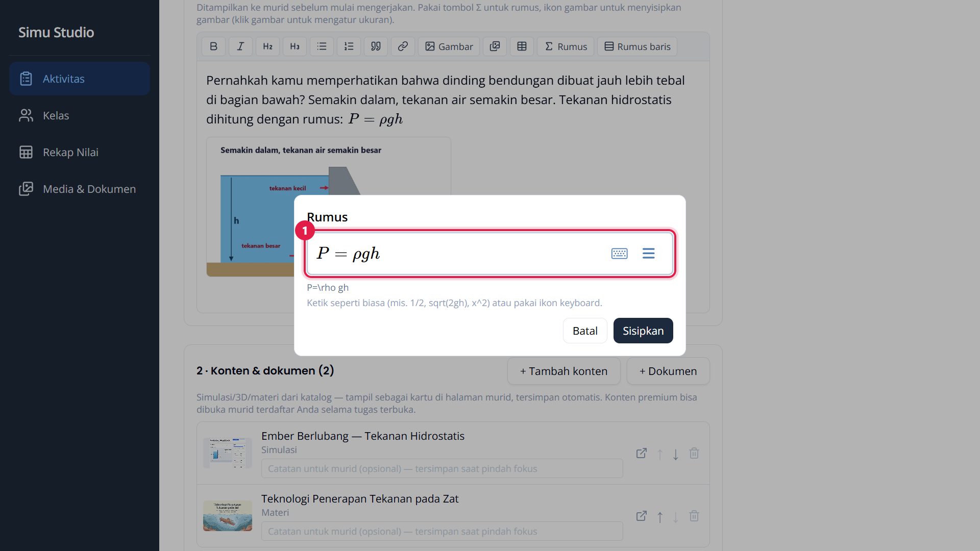Open Aktivitas in the sidebar
The width and height of the screenshot is (980, 551).
80,79
